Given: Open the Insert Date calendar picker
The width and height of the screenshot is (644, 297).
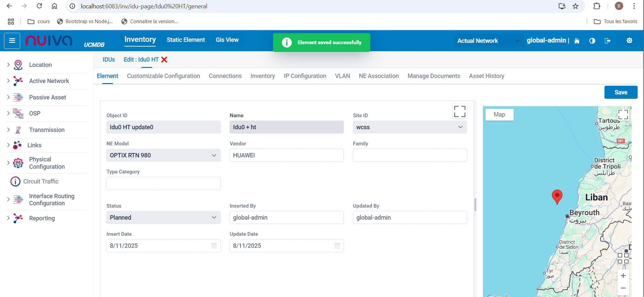Looking at the screenshot, I should click(x=214, y=246).
